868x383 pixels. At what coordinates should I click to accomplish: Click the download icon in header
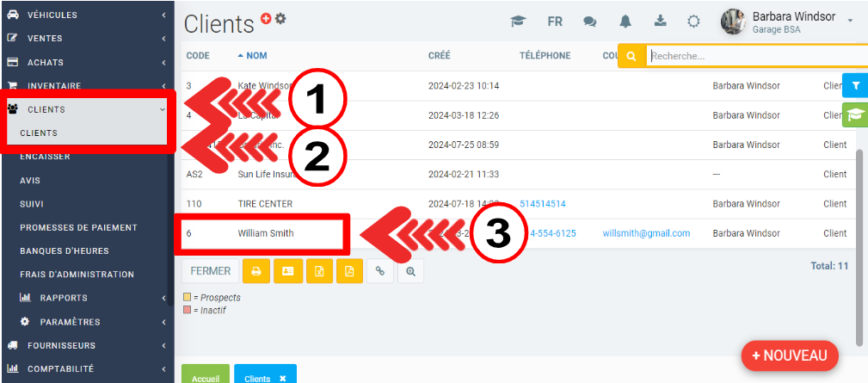pyautogui.click(x=660, y=22)
